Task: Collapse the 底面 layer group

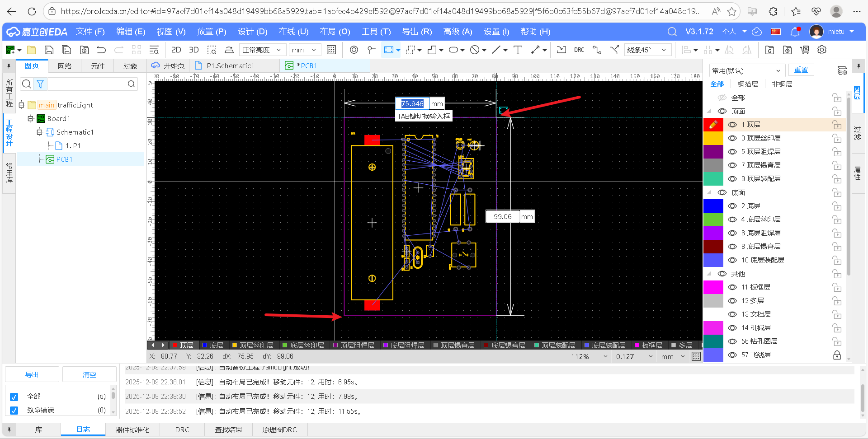Action: 709,192
